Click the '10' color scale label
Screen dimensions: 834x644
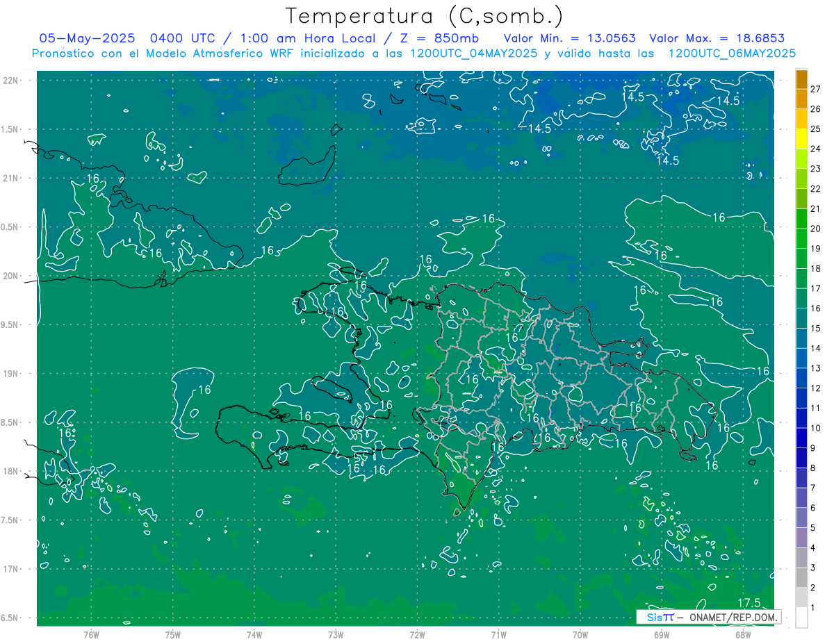[x=816, y=428]
